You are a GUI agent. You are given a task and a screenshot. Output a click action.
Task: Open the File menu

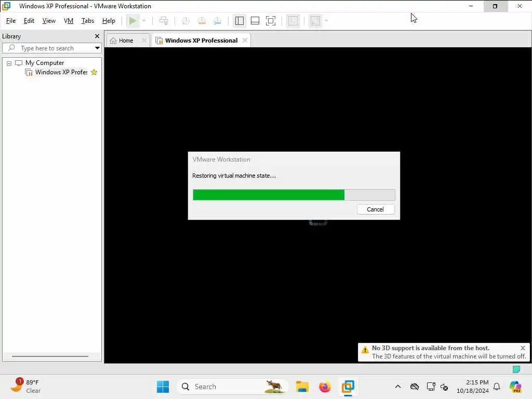pos(11,21)
